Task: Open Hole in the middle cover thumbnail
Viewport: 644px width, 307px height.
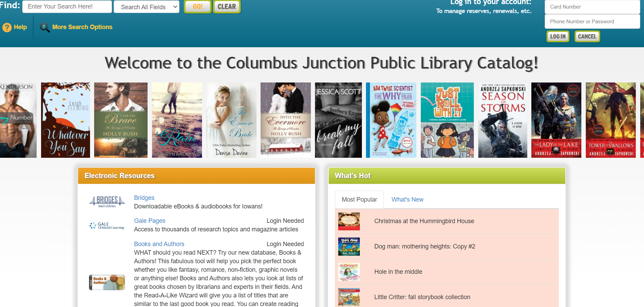Action: click(x=349, y=272)
